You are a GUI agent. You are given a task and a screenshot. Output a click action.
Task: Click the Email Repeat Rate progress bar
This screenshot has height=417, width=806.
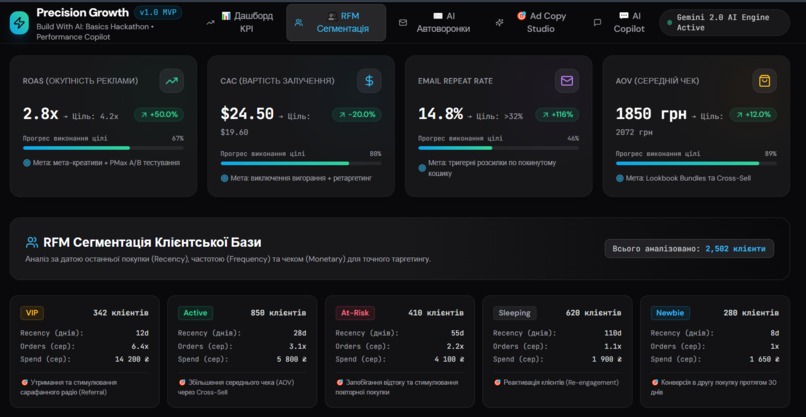coord(498,148)
